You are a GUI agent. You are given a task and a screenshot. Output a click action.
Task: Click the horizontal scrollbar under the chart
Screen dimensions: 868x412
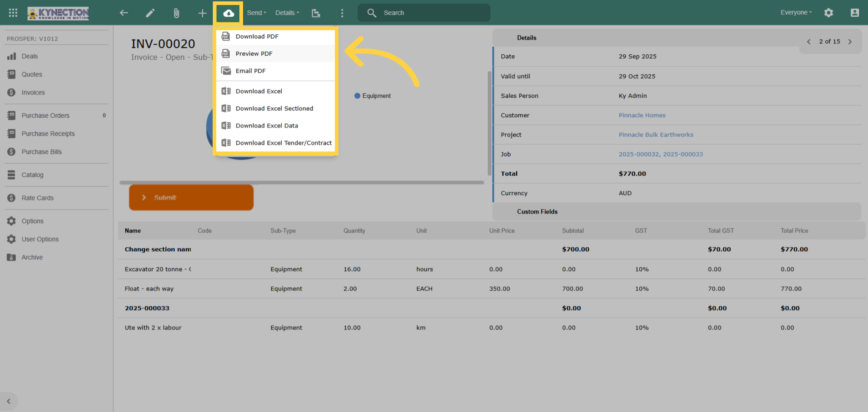click(302, 182)
